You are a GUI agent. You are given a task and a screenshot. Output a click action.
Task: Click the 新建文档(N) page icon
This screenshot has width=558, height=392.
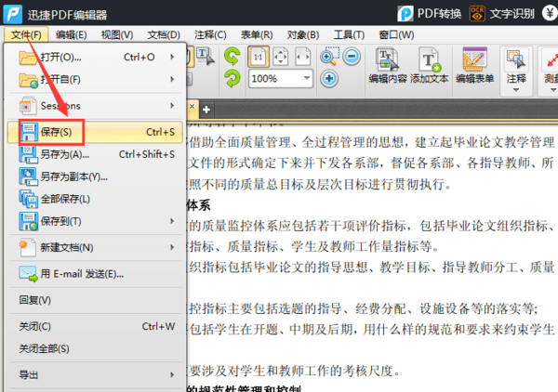(x=27, y=247)
